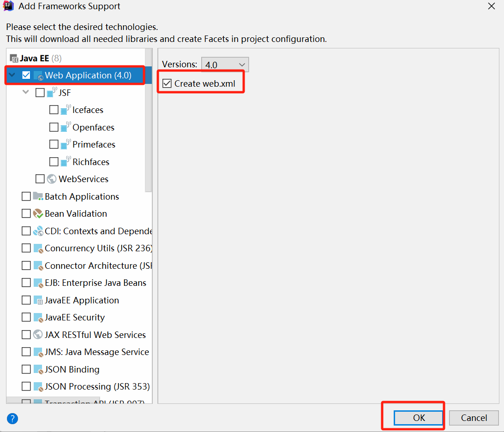This screenshot has height=432, width=504.
Task: Check the Richfaces checkbox
Action: [54, 161]
